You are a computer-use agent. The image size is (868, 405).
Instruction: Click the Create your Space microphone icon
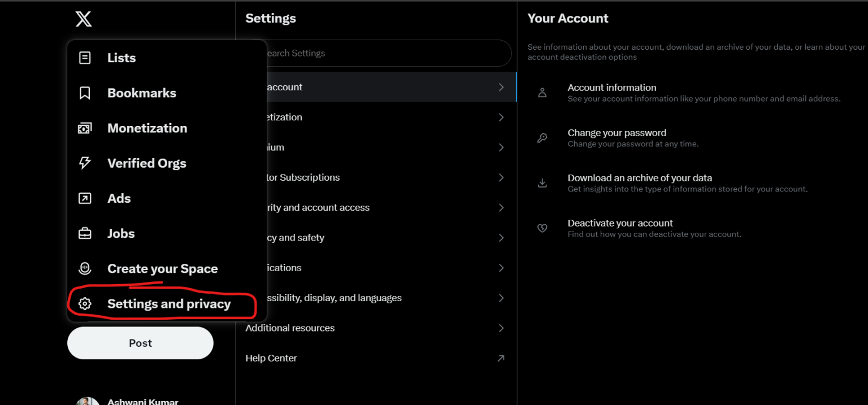pyautogui.click(x=85, y=268)
